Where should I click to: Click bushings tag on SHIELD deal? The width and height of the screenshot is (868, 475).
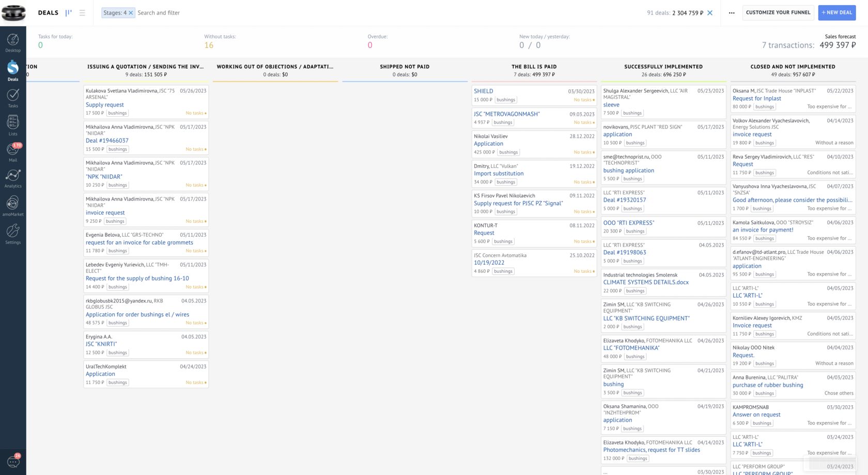point(506,100)
